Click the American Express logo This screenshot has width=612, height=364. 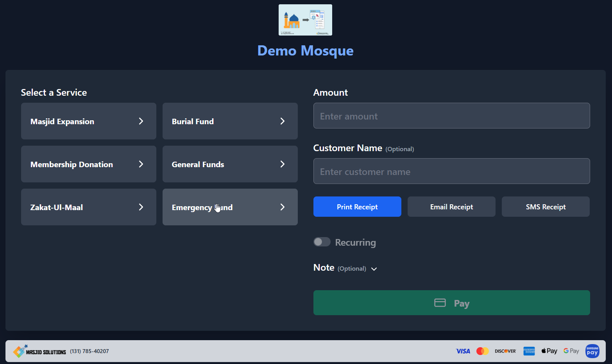[x=529, y=351]
